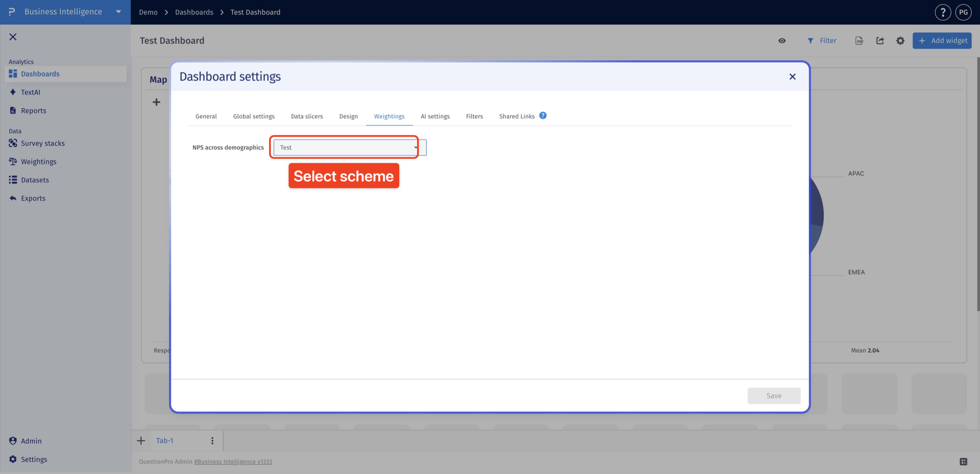The image size is (980, 474).
Task: Open the Data slicers tab
Action: coord(307,116)
